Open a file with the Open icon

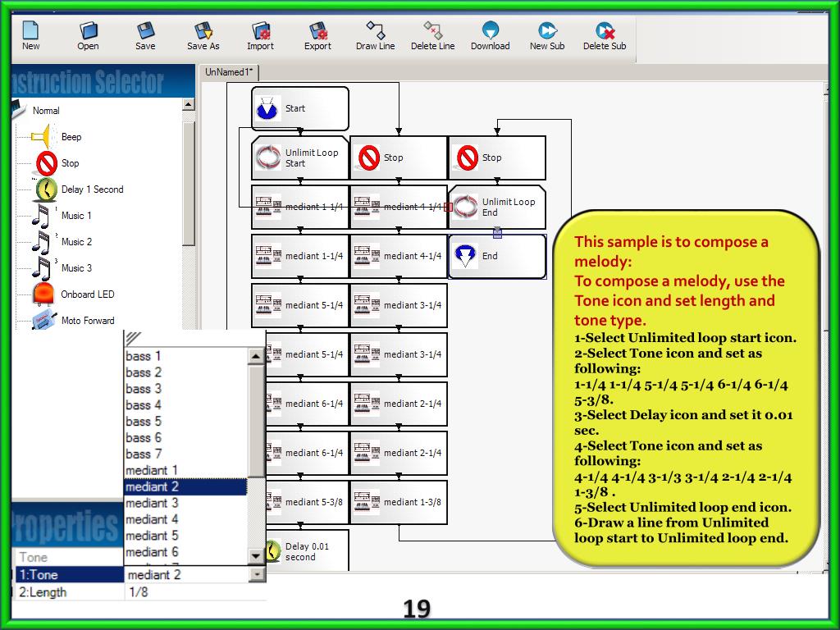coord(88,35)
